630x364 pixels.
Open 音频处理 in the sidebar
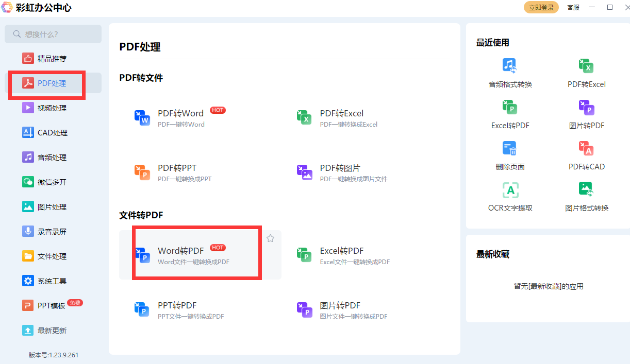(53, 157)
